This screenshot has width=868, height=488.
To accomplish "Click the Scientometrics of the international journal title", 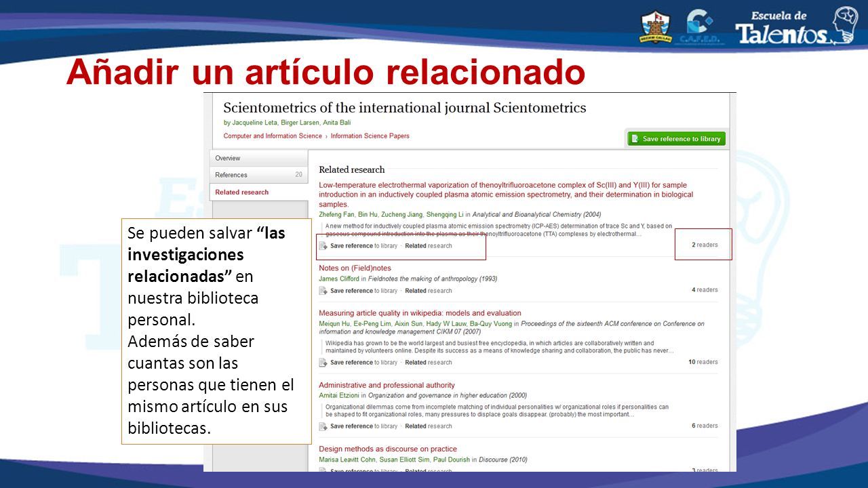I will (x=405, y=108).
